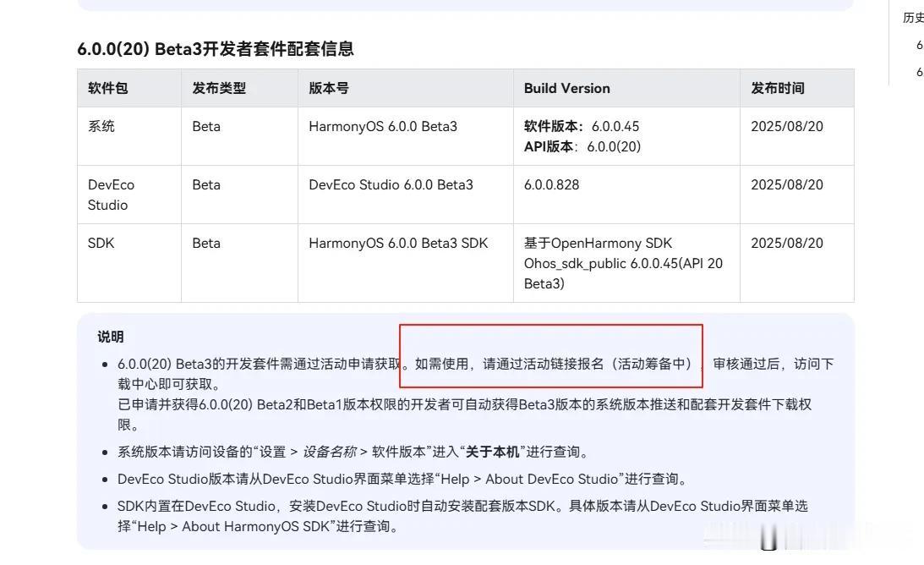
Task: Click the "API版本: 6.0.0(20)" line
Action: [582, 146]
